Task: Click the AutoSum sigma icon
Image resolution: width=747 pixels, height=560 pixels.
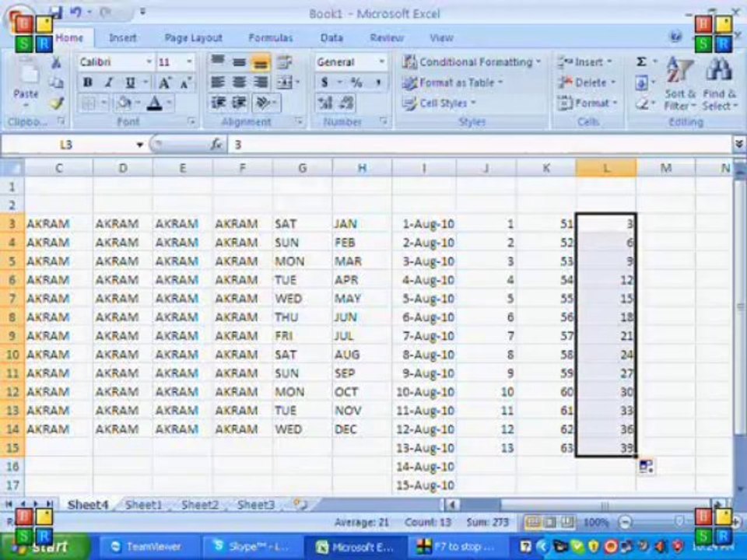Action: 642,62
